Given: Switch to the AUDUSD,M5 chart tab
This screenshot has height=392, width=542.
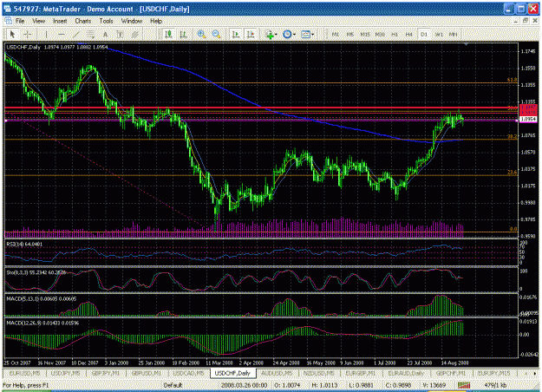Looking at the screenshot, I should [x=277, y=373].
